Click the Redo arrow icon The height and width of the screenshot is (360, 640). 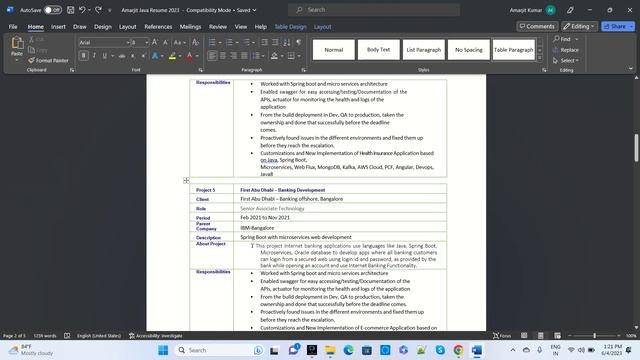coord(98,10)
